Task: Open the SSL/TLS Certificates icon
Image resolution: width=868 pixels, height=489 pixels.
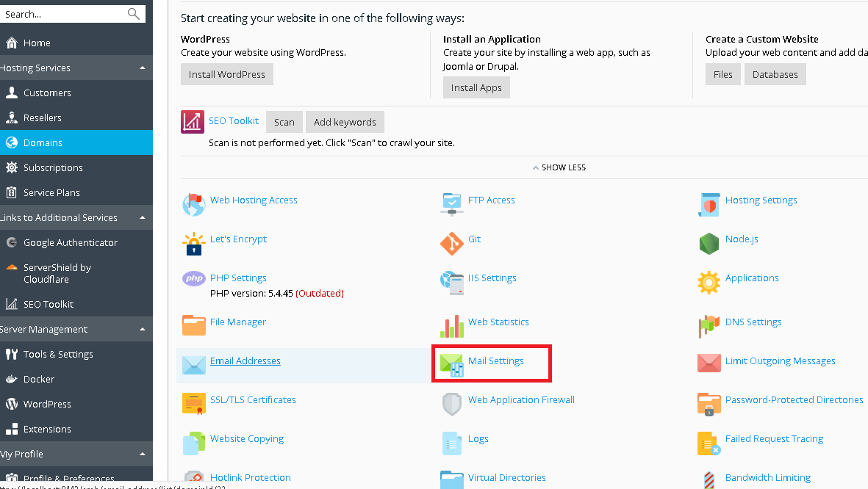Action: click(x=194, y=403)
